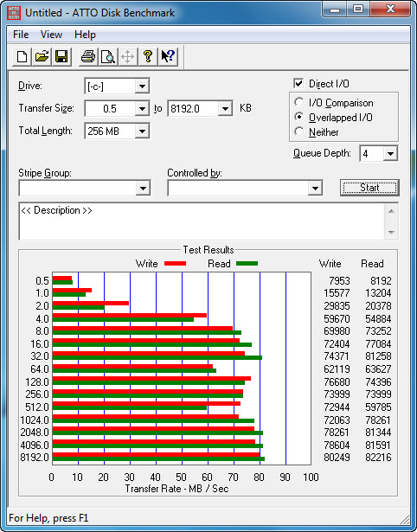Expand the Controlled by dropdown
417x532 pixels.
click(x=315, y=189)
